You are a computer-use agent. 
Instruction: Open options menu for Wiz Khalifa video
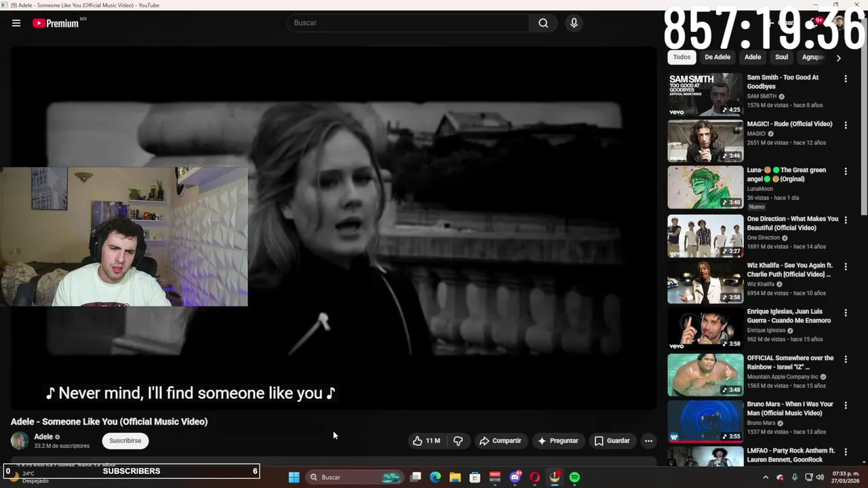846,266
